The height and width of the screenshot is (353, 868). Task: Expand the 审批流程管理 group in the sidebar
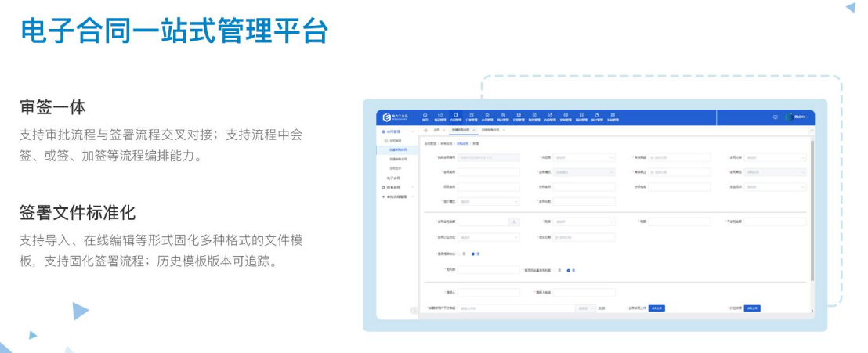[x=412, y=196]
